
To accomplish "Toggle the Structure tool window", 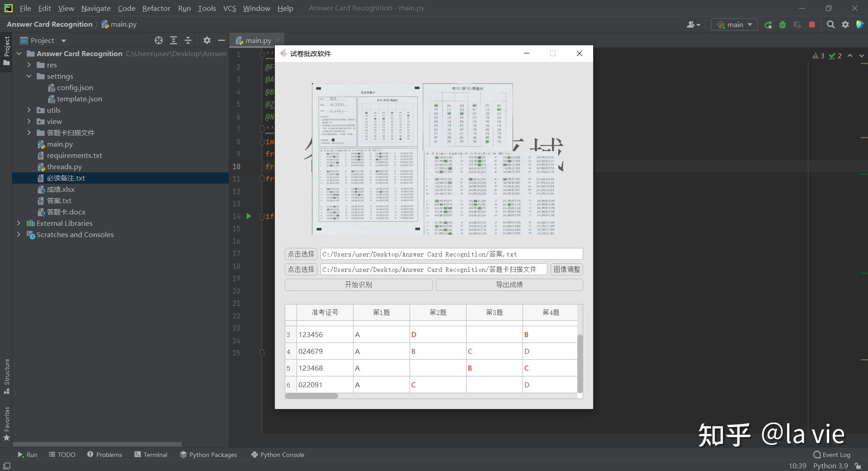I will [x=6, y=376].
